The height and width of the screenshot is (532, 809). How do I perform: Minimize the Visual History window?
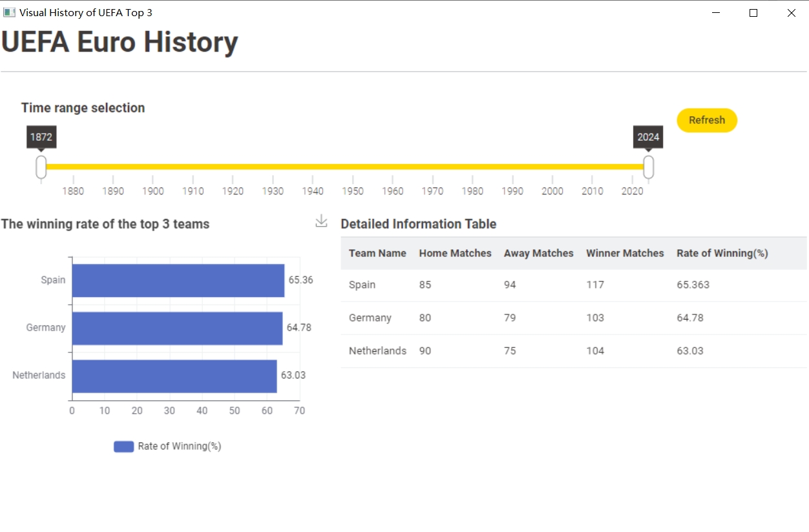point(715,13)
